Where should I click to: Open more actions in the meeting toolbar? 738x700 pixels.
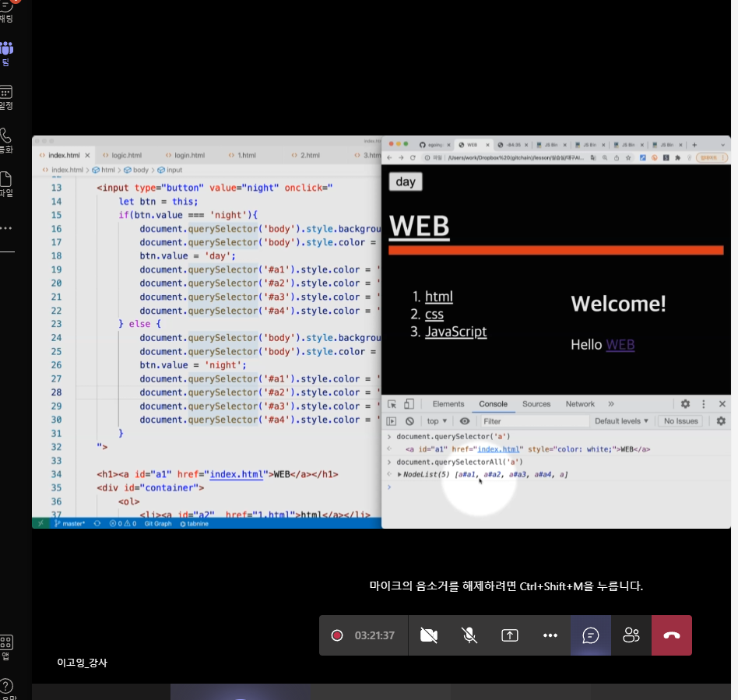tap(550, 635)
